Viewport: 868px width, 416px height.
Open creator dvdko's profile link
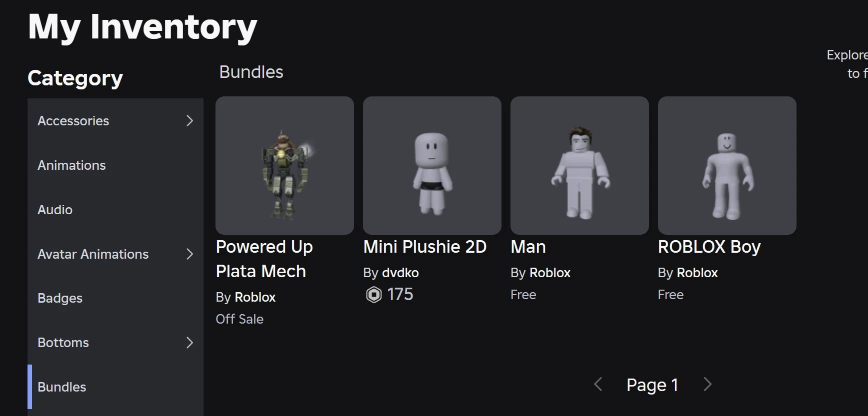tap(400, 273)
